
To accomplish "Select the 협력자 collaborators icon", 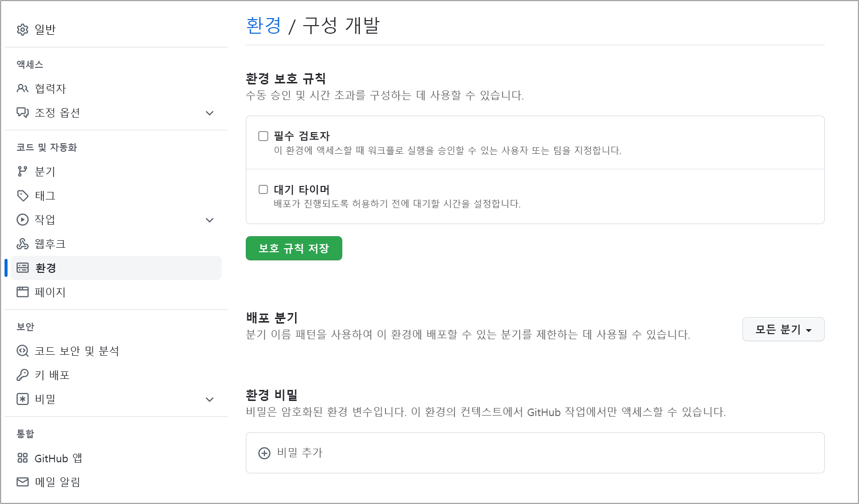I will 22,88.
